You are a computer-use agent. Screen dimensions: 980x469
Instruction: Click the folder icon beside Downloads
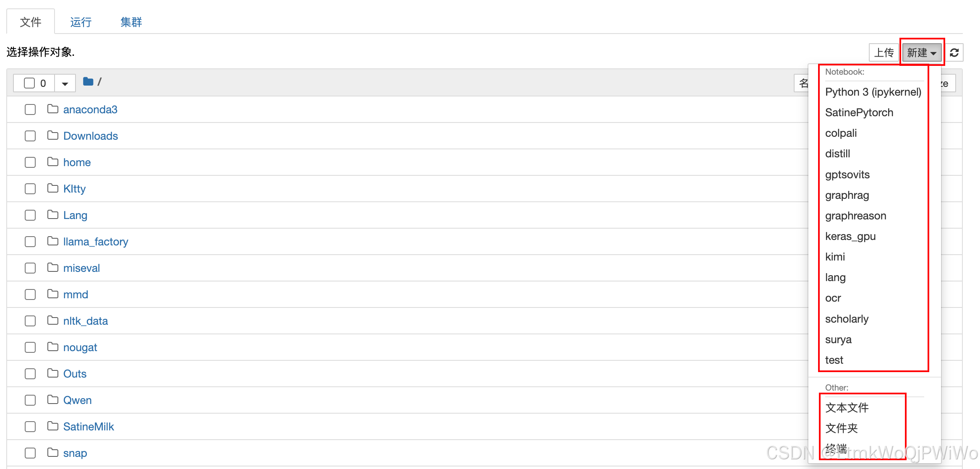pos(52,135)
